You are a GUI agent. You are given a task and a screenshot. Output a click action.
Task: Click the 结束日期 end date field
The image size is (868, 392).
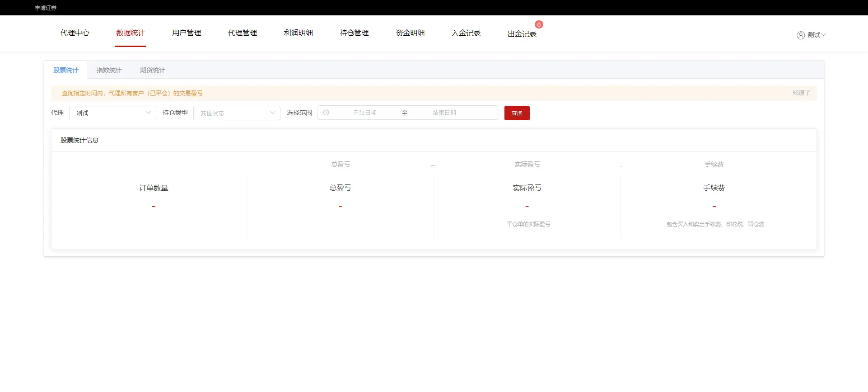tap(444, 113)
